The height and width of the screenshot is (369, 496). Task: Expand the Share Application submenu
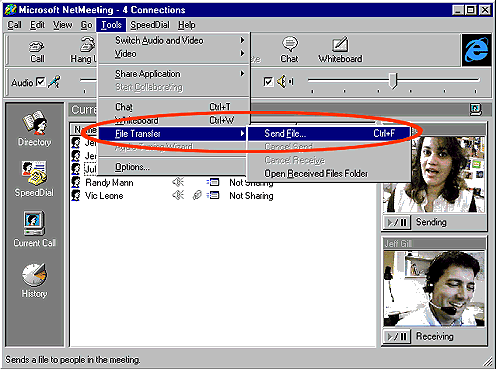[x=174, y=74]
